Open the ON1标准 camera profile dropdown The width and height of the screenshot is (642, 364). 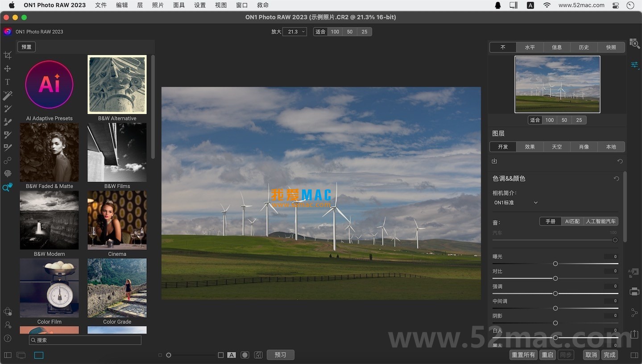(516, 203)
